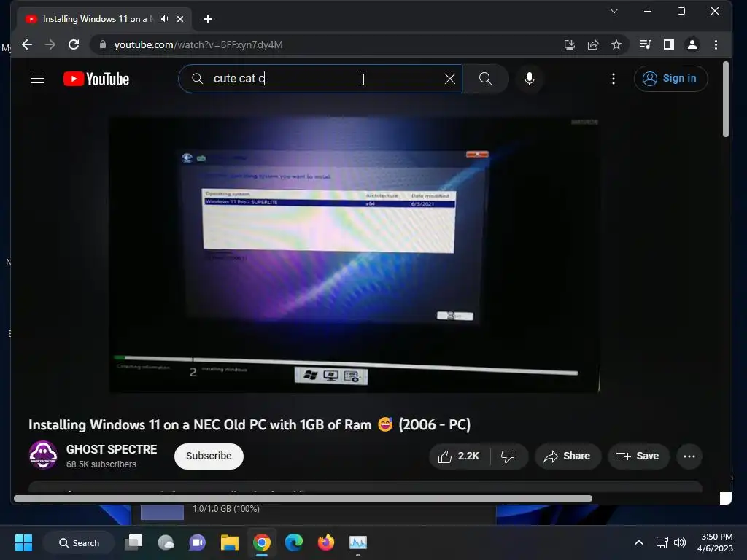Open YouTube settings three-dot menu
Screen dimensions: 747x560
[x=613, y=79]
